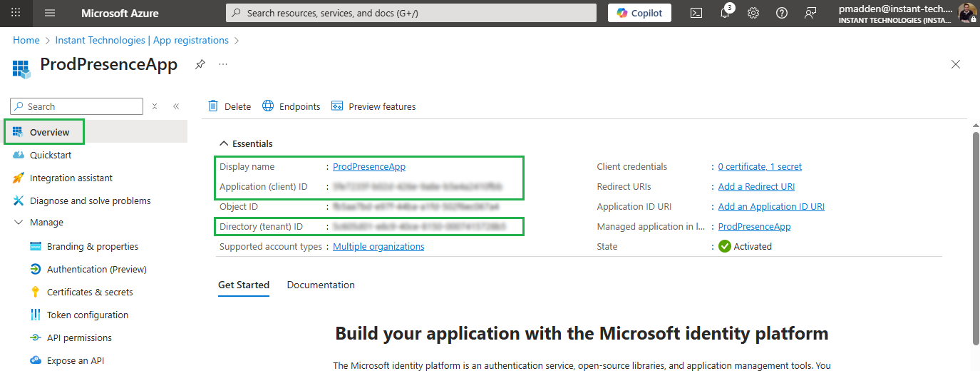The width and height of the screenshot is (980, 371).
Task: Select the Supported account types label
Action: click(x=271, y=246)
